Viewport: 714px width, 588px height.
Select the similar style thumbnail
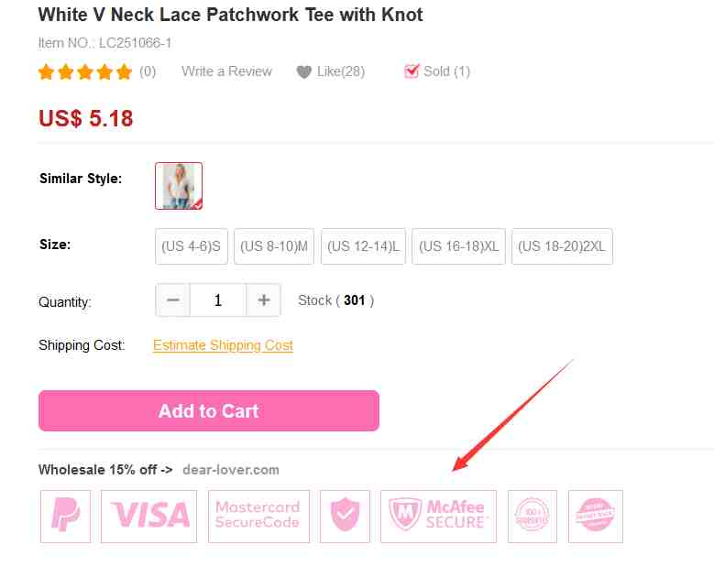(x=179, y=186)
